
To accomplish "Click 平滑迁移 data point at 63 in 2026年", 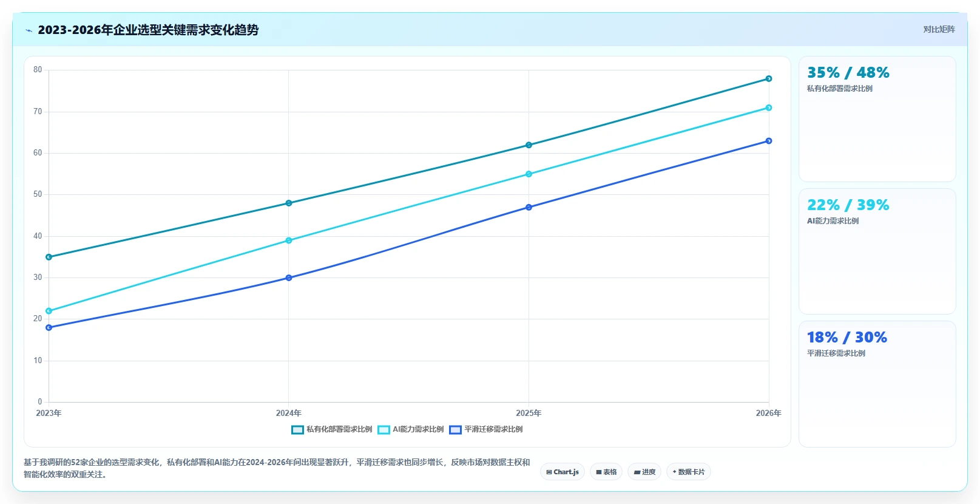I will 769,141.
